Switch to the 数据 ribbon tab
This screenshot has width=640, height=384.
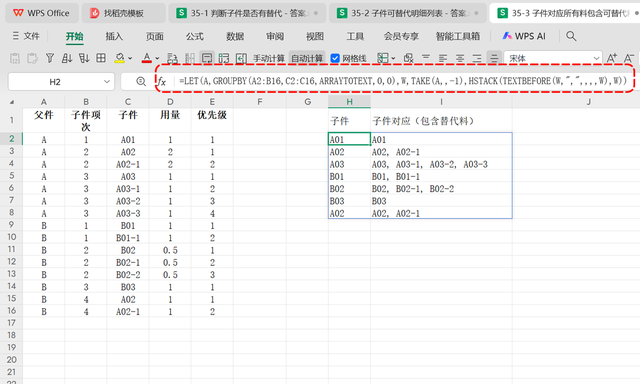(235, 36)
